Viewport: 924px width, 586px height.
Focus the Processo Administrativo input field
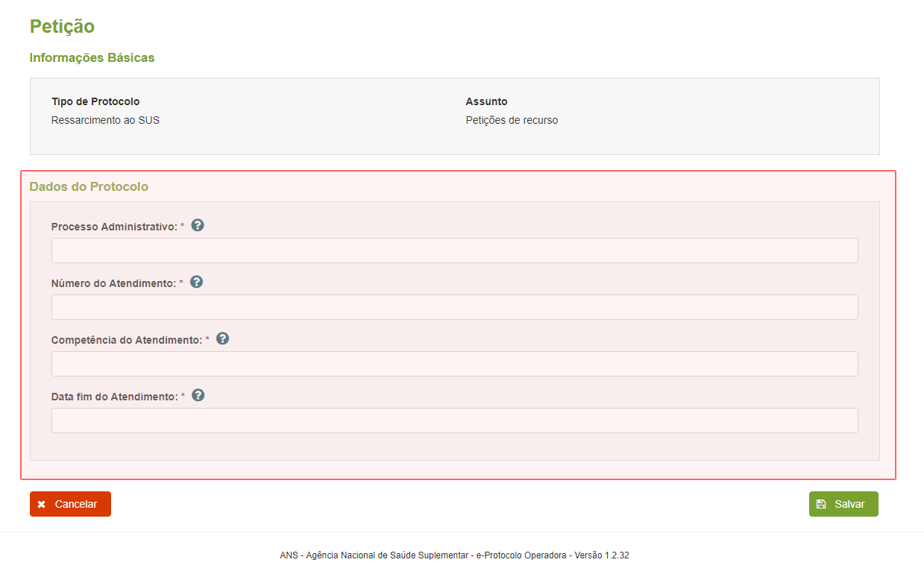(454, 251)
